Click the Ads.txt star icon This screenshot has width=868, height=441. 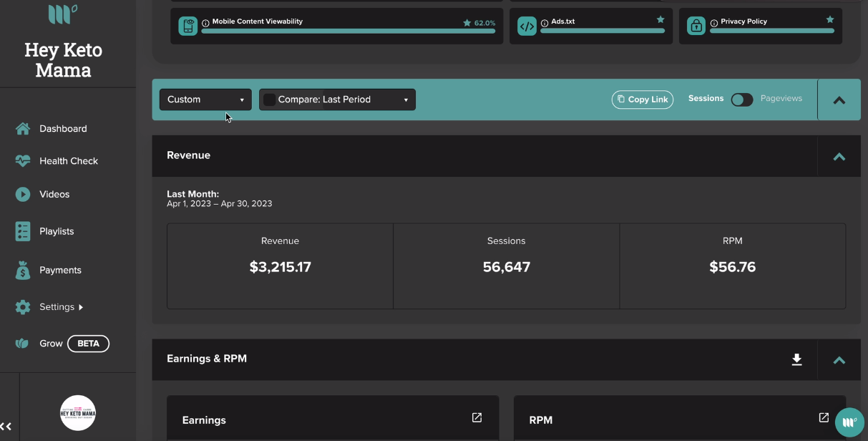click(x=660, y=20)
